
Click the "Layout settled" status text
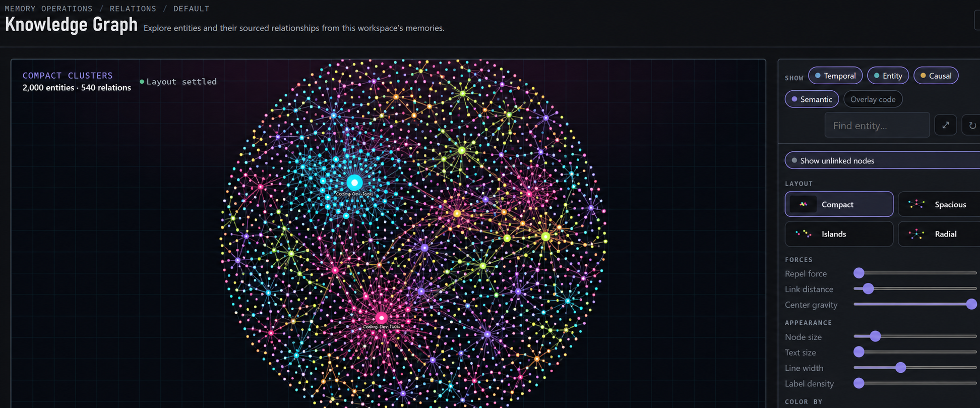(181, 82)
